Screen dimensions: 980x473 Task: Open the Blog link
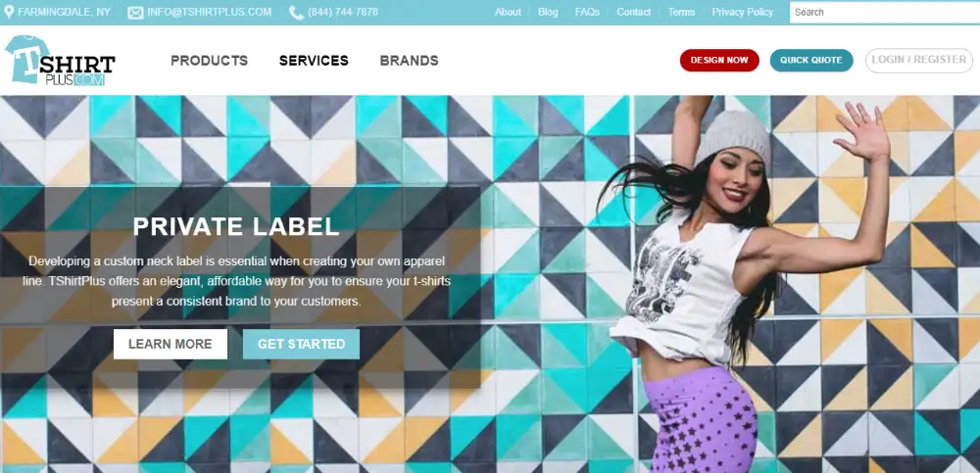click(x=548, y=12)
